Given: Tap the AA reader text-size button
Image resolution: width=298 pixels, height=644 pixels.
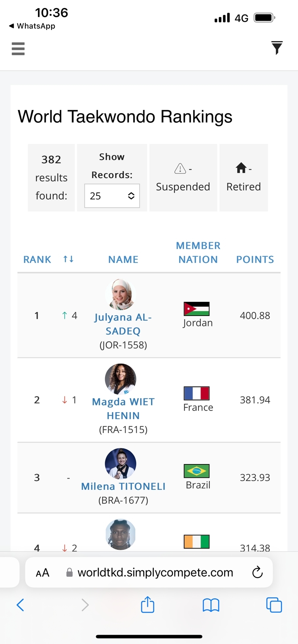Looking at the screenshot, I should [43, 573].
